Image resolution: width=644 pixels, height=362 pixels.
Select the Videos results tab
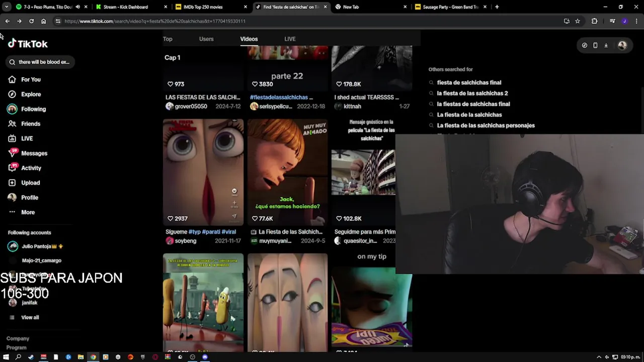[249, 39]
